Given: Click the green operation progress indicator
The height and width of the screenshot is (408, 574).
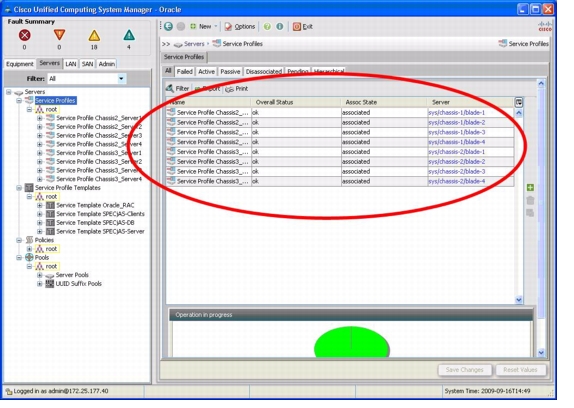Looking at the screenshot, I should point(351,342).
